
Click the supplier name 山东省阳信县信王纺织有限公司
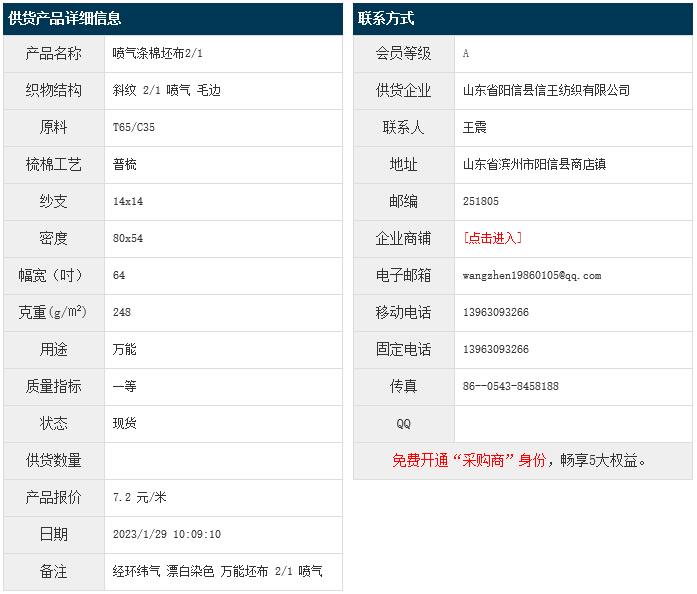pyautogui.click(x=546, y=90)
